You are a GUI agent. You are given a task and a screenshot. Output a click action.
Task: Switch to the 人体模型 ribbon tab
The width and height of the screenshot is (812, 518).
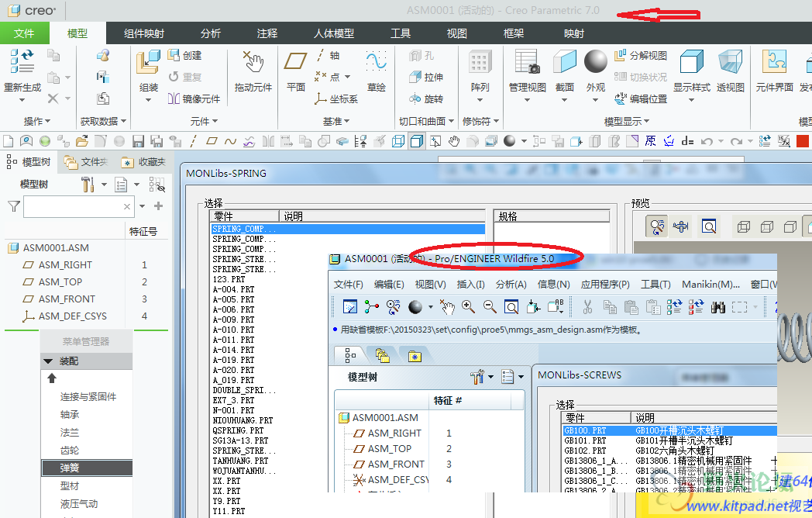tap(333, 33)
